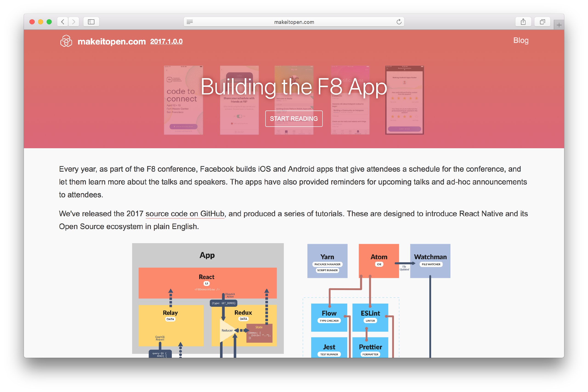Click the Prettier formatter block
The width and height of the screenshot is (588, 392).
pos(370,347)
